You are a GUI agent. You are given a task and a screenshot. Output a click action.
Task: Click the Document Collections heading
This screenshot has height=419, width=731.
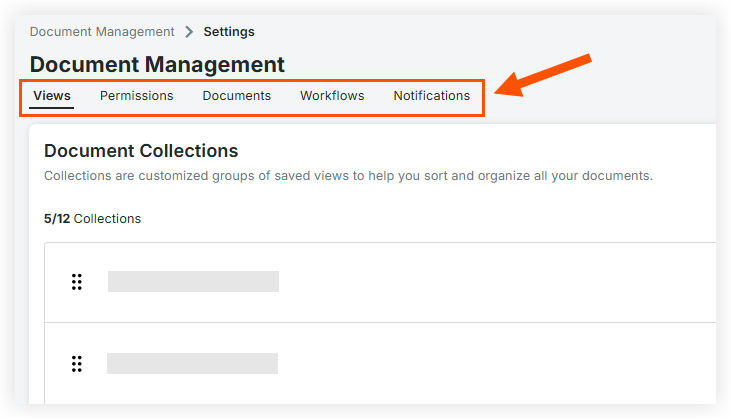tap(141, 151)
